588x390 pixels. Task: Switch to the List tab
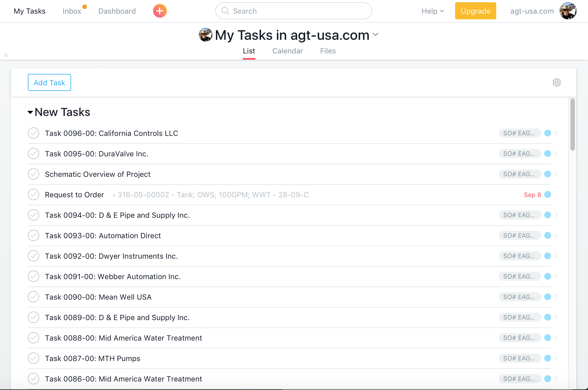[249, 51]
